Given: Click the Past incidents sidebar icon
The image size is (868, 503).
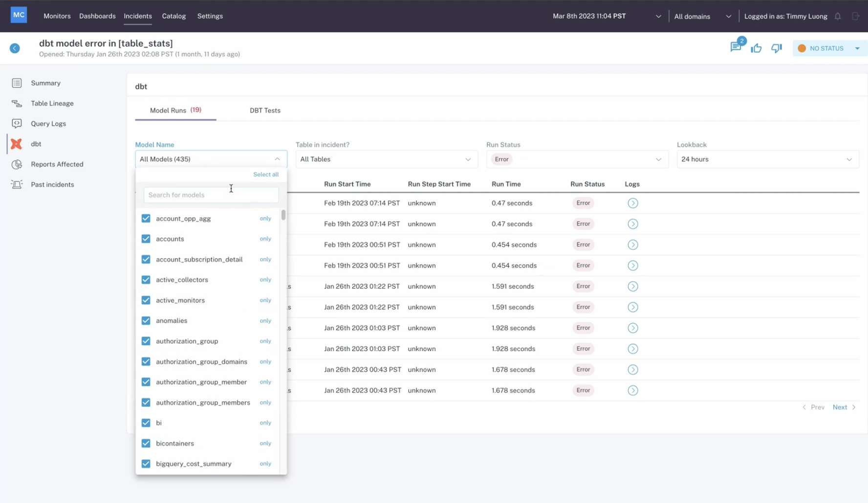Looking at the screenshot, I should [x=17, y=185].
